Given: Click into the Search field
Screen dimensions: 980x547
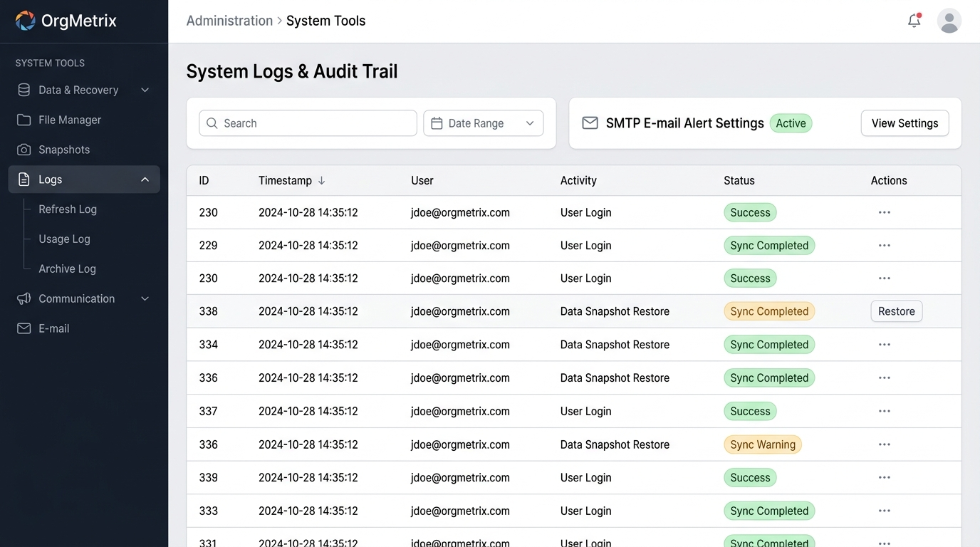Looking at the screenshot, I should (308, 123).
